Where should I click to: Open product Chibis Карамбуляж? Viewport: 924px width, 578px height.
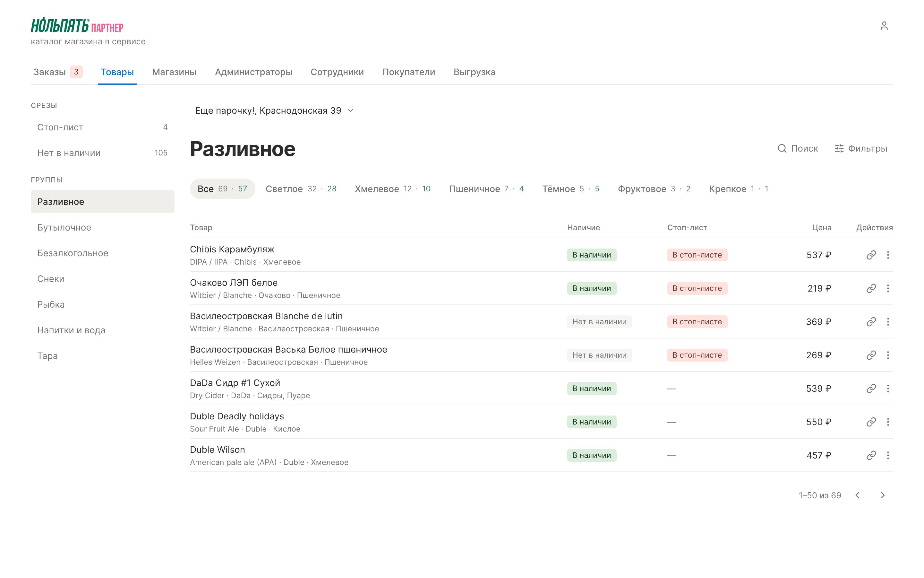tap(232, 249)
